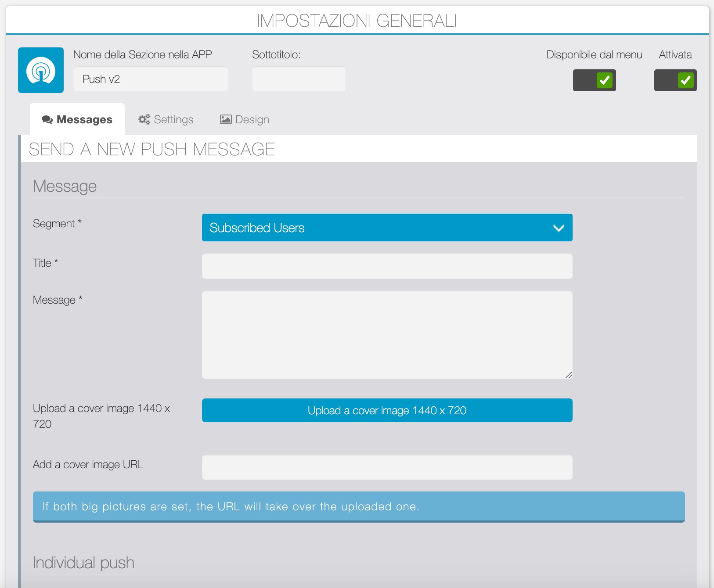Toggle the Disponibile dal menu switch
714x588 pixels.
(594, 80)
